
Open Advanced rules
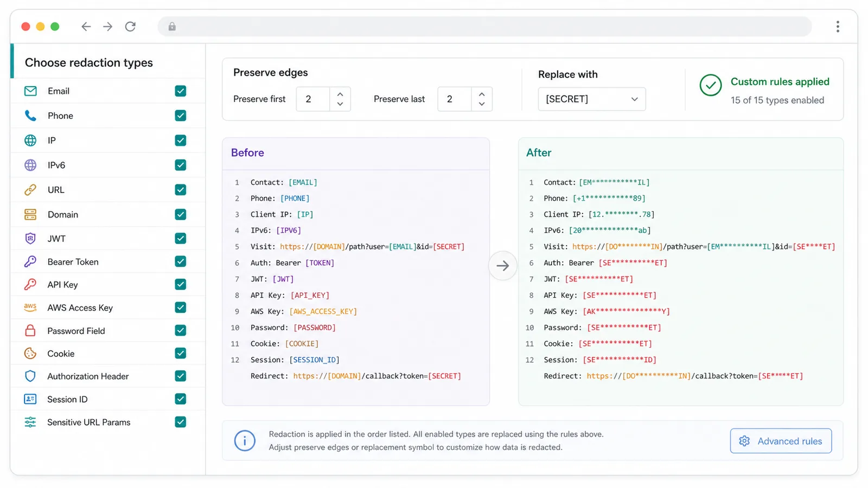pos(781,441)
